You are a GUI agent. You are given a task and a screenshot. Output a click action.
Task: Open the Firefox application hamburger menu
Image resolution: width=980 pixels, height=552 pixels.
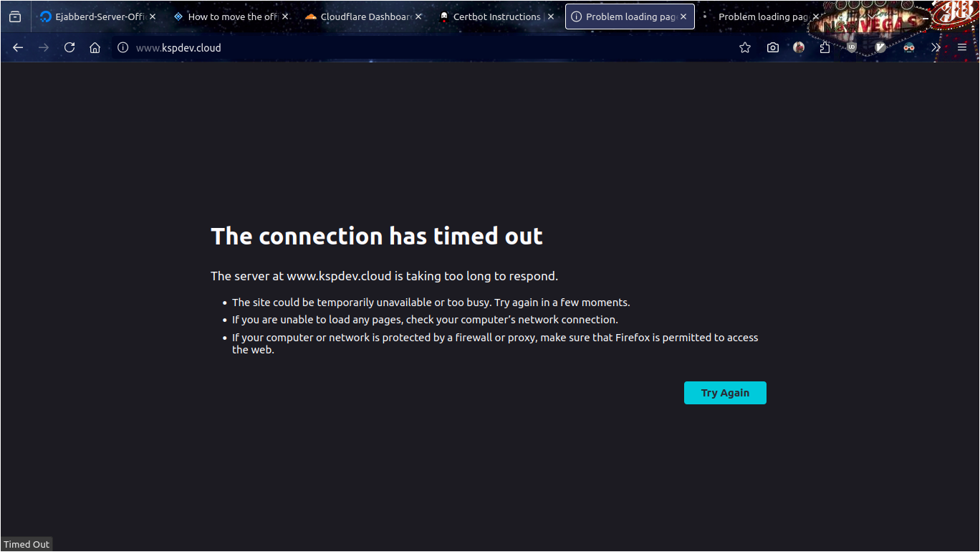[x=962, y=47]
